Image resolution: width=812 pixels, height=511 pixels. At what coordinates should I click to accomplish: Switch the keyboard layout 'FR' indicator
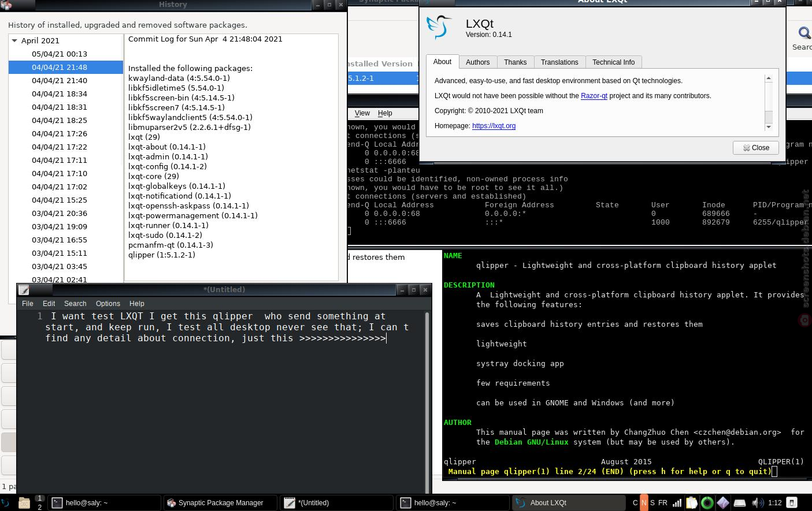click(663, 503)
